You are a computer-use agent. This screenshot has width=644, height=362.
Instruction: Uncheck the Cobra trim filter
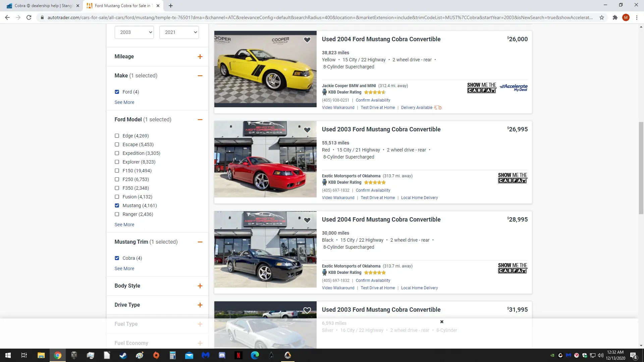[x=117, y=258]
